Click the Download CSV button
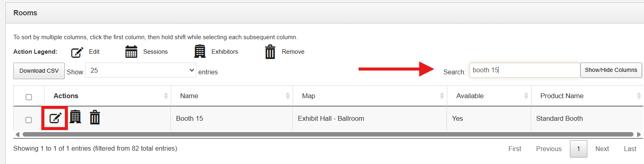This screenshot has width=644, height=164. click(x=39, y=71)
